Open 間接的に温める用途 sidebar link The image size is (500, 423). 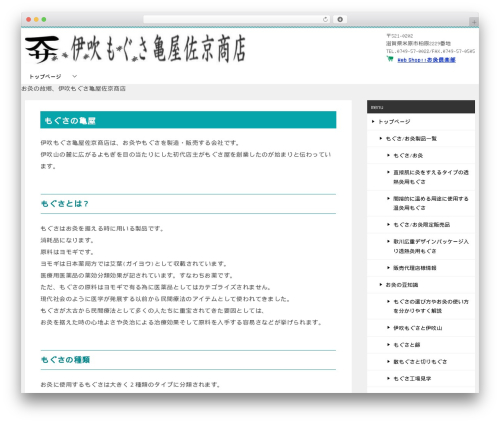(431, 203)
